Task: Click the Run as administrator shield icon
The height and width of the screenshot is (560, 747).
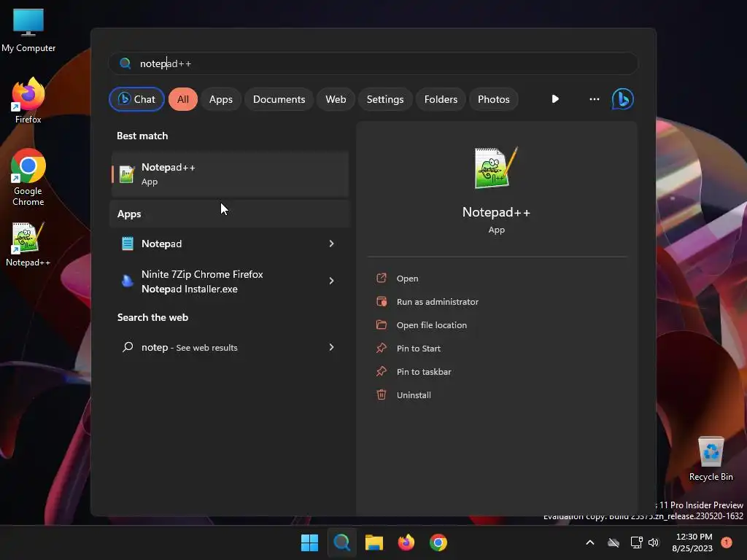Action: click(381, 301)
